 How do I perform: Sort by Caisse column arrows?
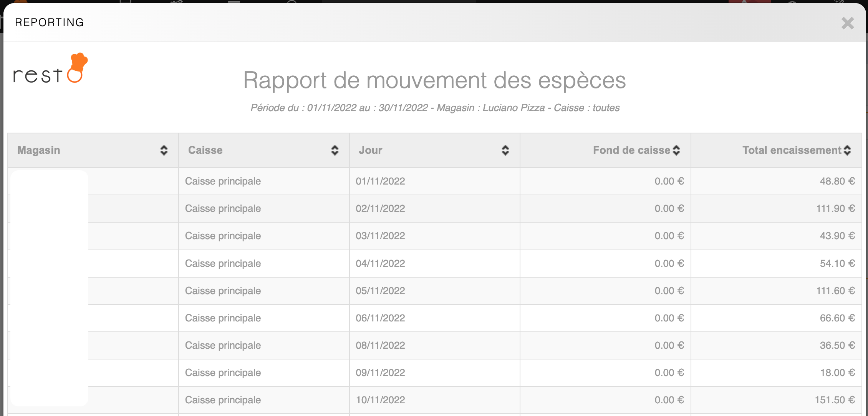click(x=335, y=150)
